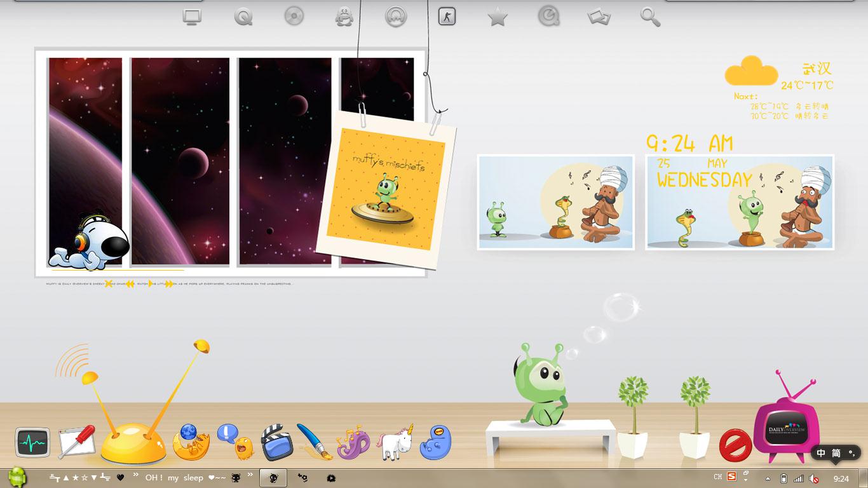The height and width of the screenshot is (488, 868).
Task: Click the red no-entry sign icon
Action: 735,445
